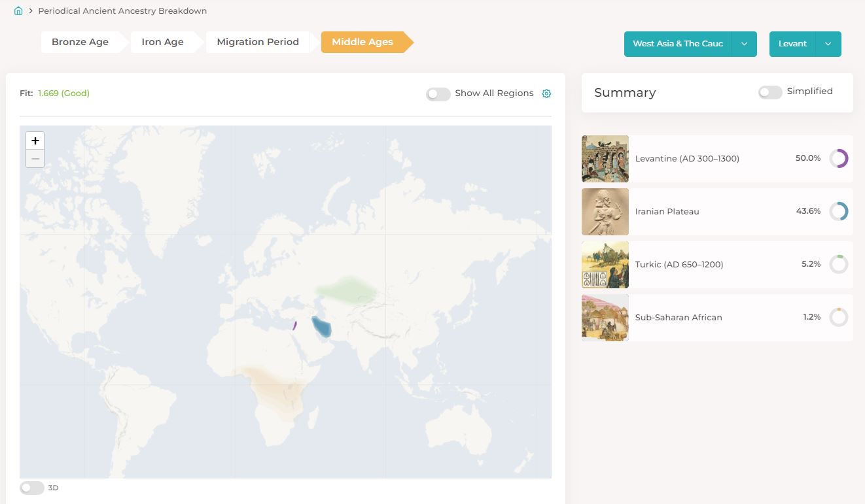Open Periodical Ancient Ancestry Breakdown breadcrumb
The image size is (865, 504).
pos(122,11)
